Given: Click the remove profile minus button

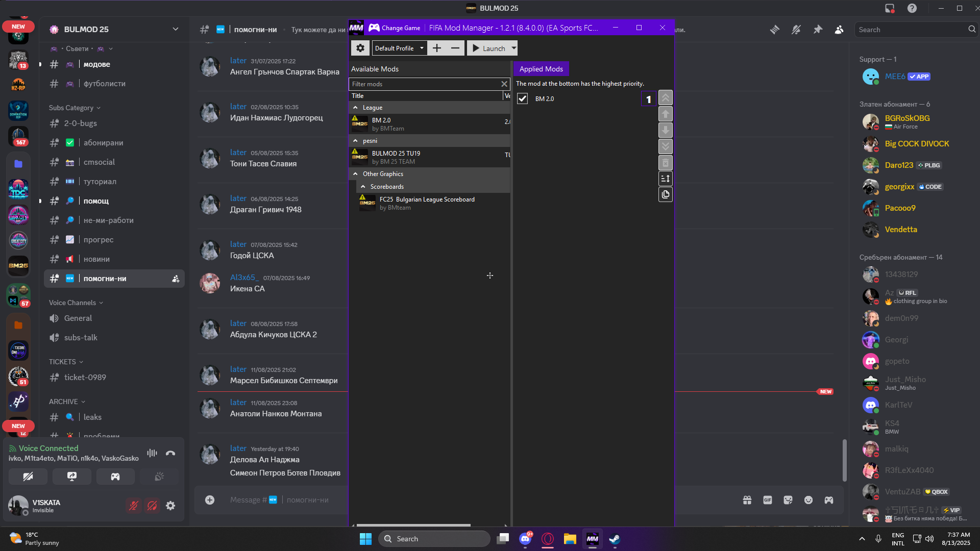Looking at the screenshot, I should 455,48.
